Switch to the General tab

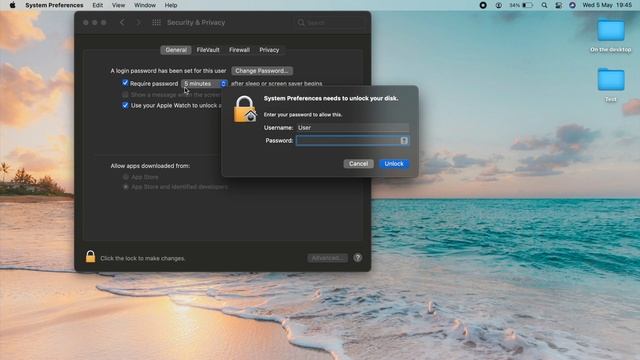tap(176, 50)
